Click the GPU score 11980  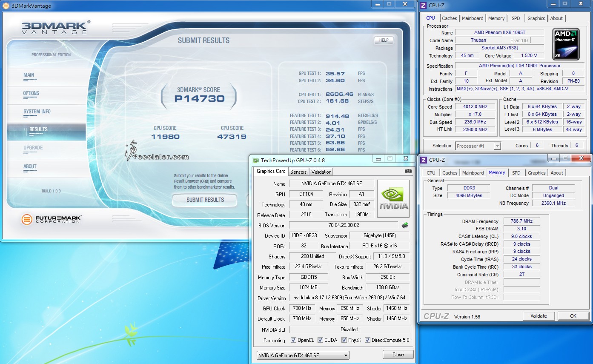tap(165, 137)
